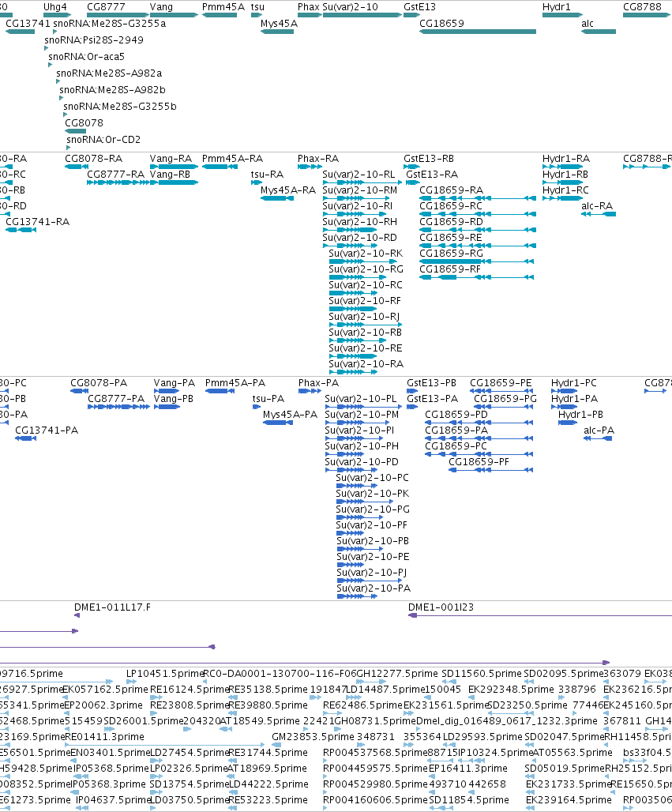This screenshot has width=672, height=812.
Task: Select the alc-RA transcript label
Action: tap(597, 206)
